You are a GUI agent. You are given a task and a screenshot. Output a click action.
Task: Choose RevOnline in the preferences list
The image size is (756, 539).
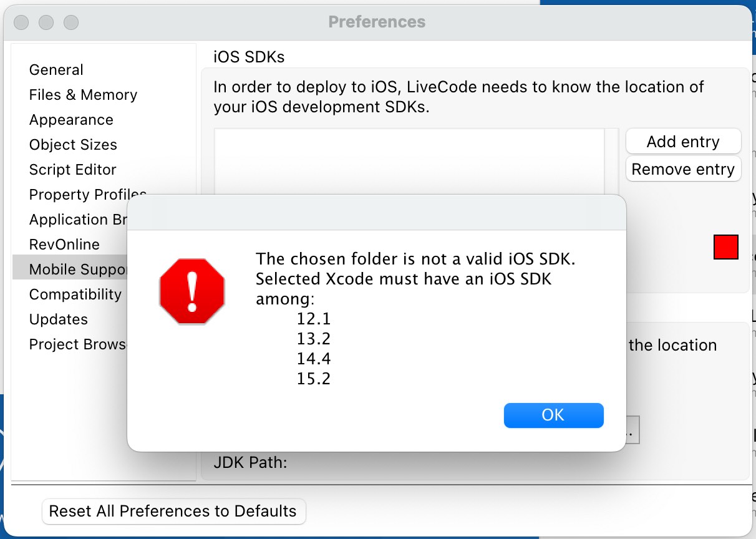pyautogui.click(x=64, y=245)
